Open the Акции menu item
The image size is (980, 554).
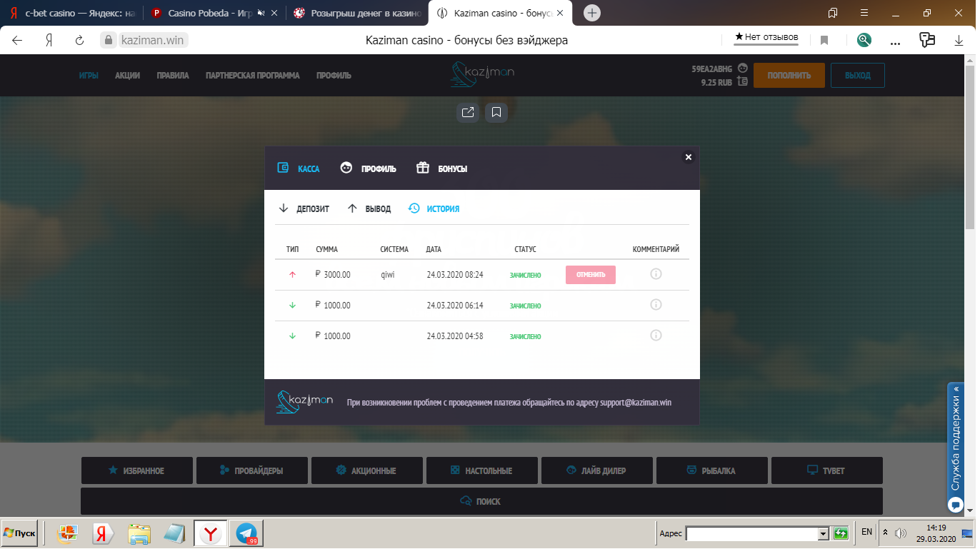pos(128,76)
